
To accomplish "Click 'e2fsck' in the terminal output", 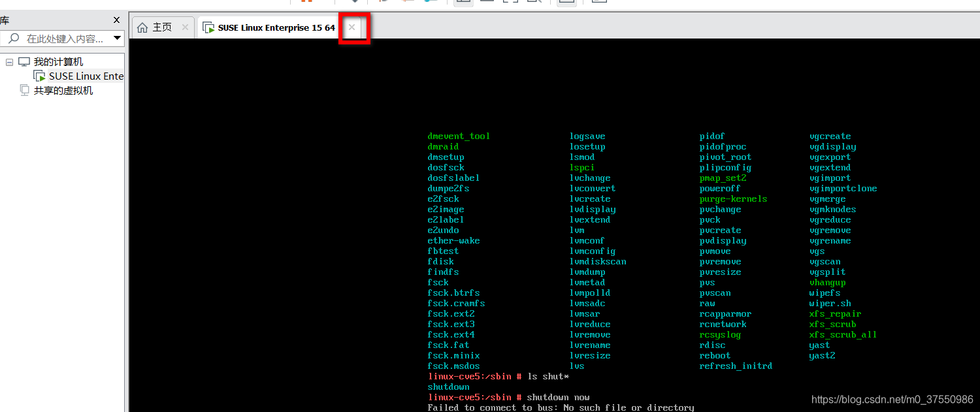I will 443,199.
